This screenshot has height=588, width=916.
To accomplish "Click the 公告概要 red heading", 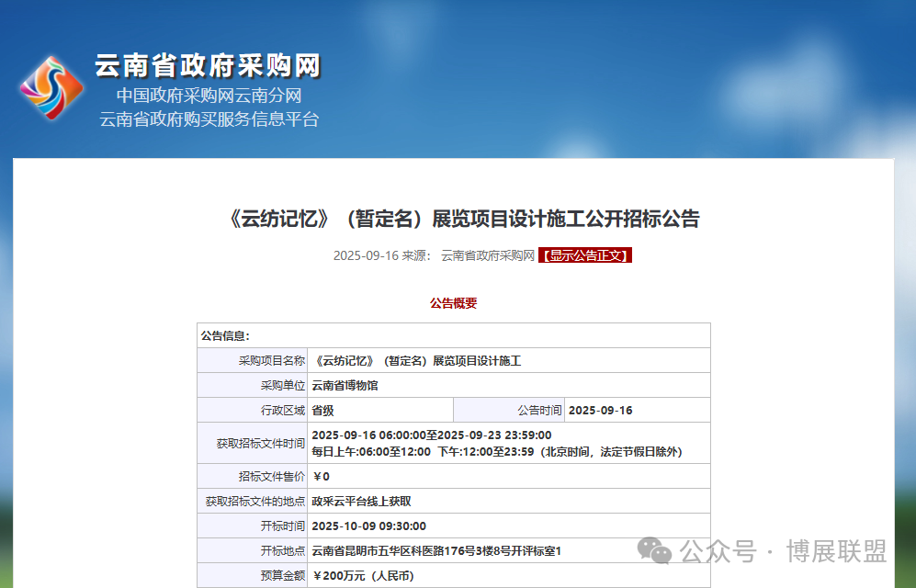I will click(x=453, y=303).
